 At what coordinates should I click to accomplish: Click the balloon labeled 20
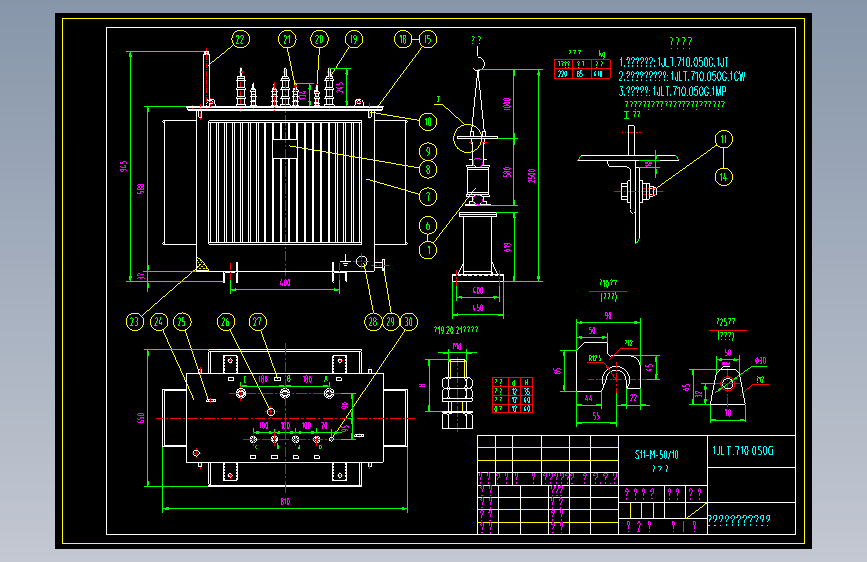[319, 39]
